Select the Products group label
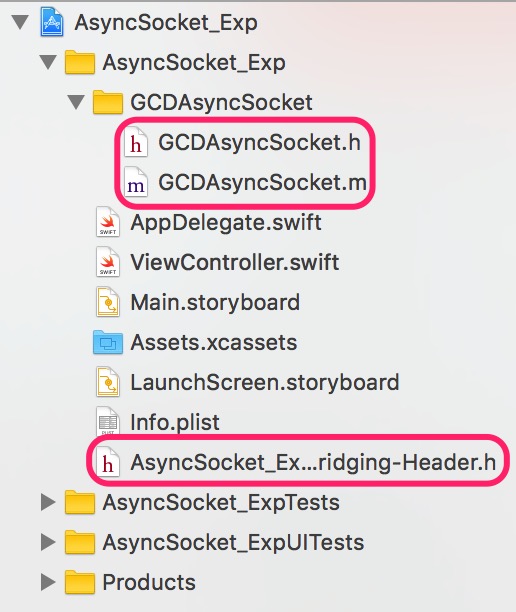 149,582
